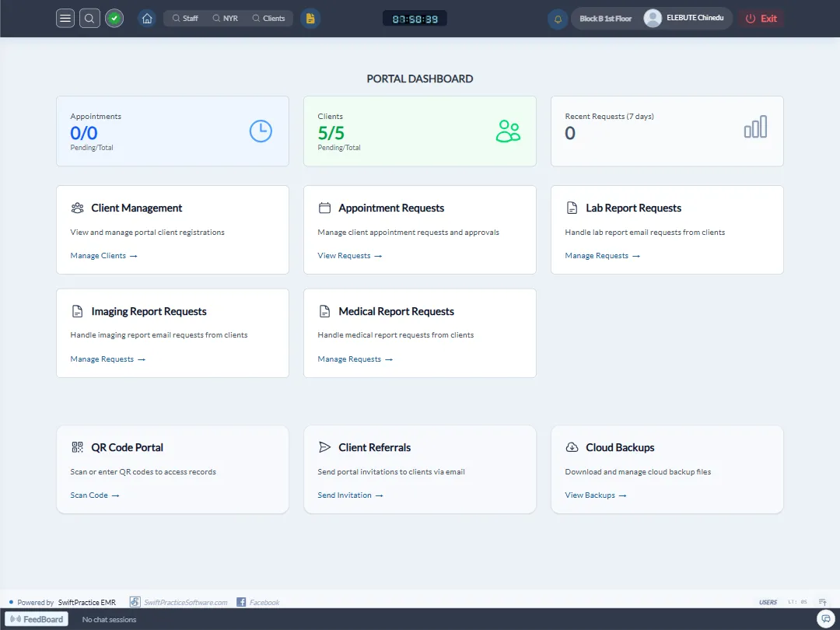The height and width of the screenshot is (630, 840).
Task: Click the Client Referrals paper plane icon
Action: [x=324, y=447]
